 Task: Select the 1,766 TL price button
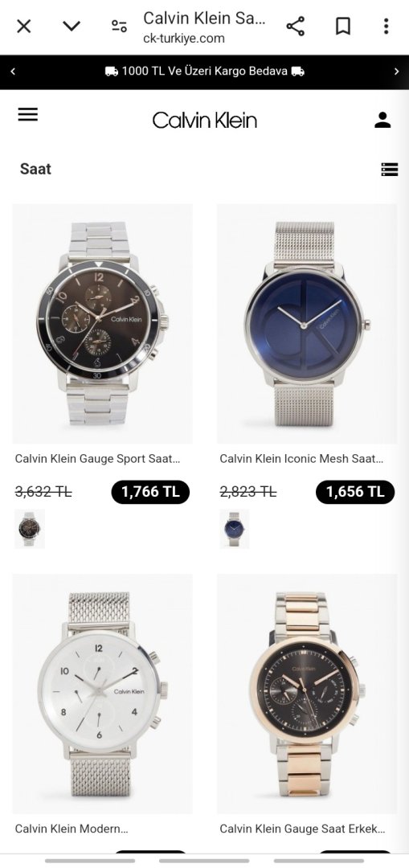pos(150,492)
